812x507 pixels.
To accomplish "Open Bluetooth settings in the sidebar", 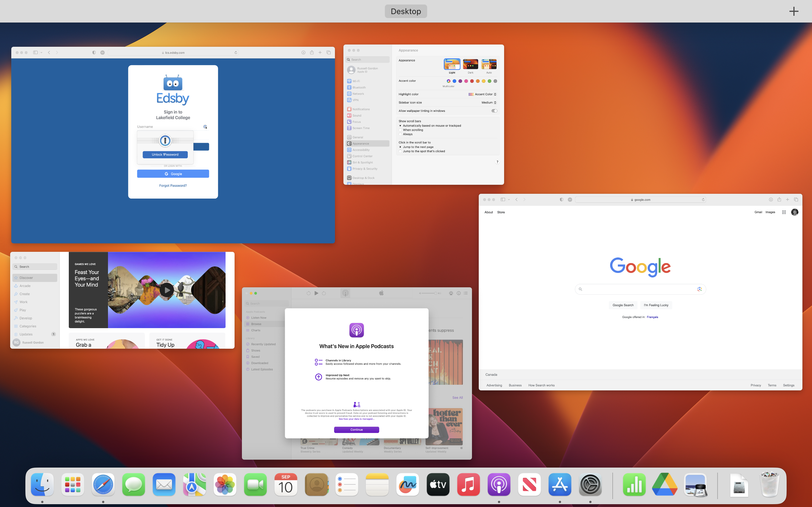I will (x=359, y=87).
